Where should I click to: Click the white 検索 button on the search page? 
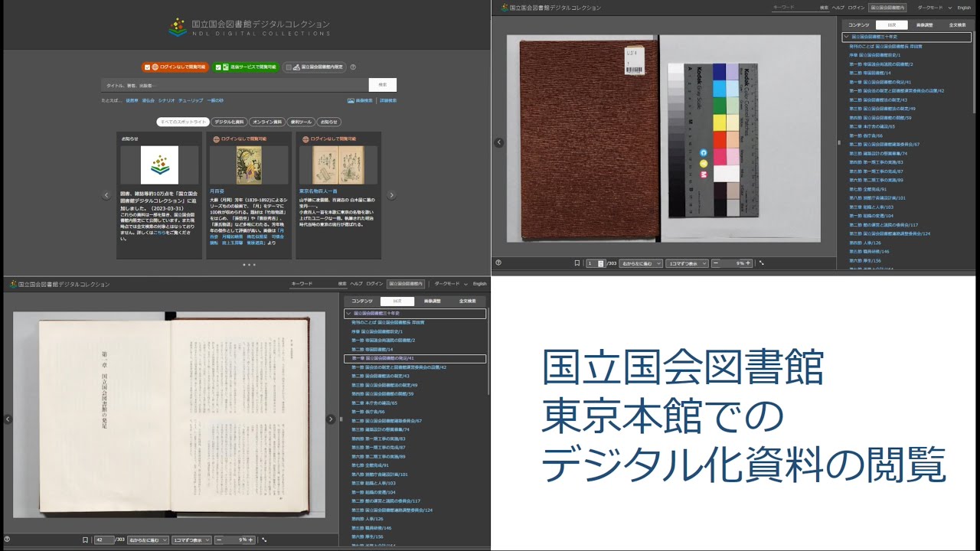tap(382, 85)
